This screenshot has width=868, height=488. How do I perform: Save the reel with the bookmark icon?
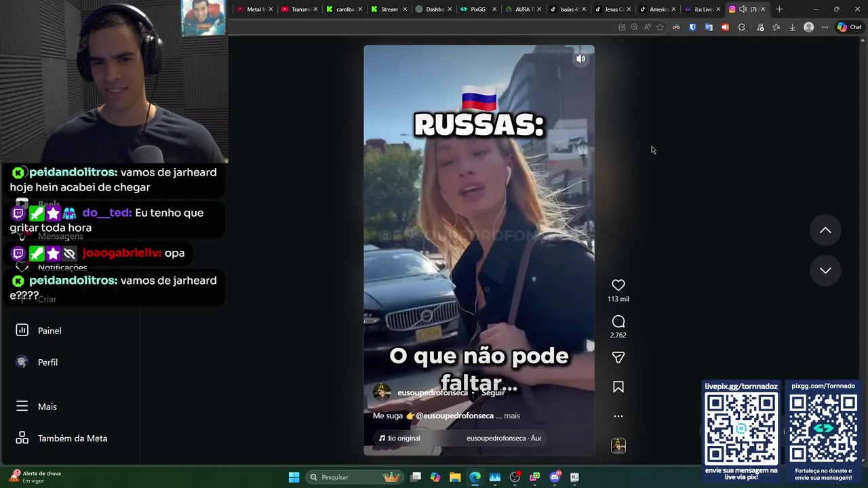pyautogui.click(x=618, y=387)
